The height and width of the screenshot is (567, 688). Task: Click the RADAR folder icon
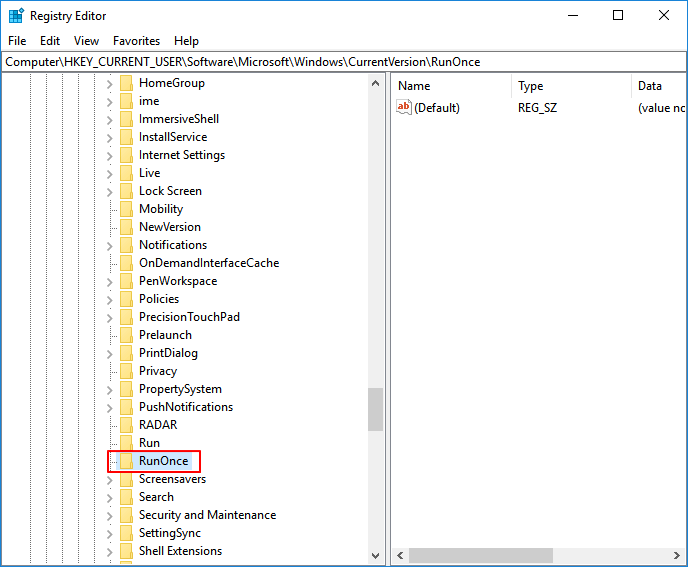[126, 425]
